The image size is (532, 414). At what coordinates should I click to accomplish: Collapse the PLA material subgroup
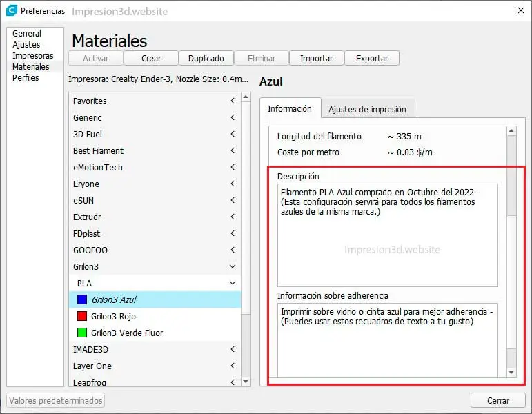(x=233, y=283)
